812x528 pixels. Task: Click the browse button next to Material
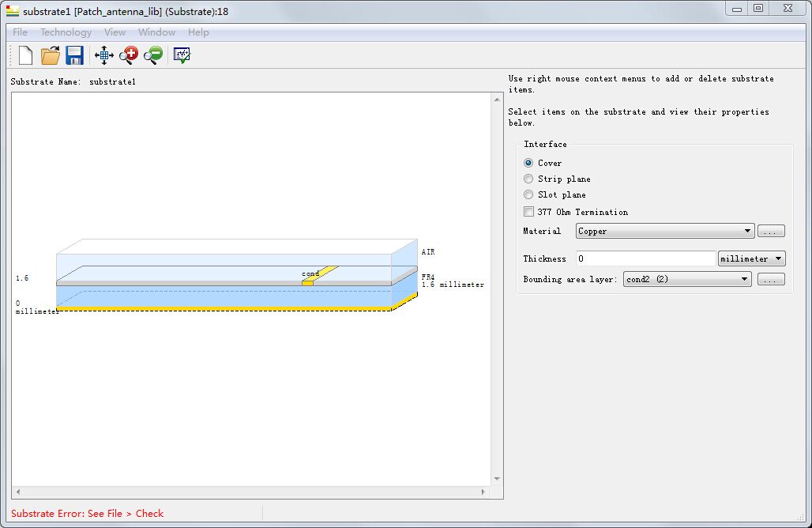[x=771, y=231]
